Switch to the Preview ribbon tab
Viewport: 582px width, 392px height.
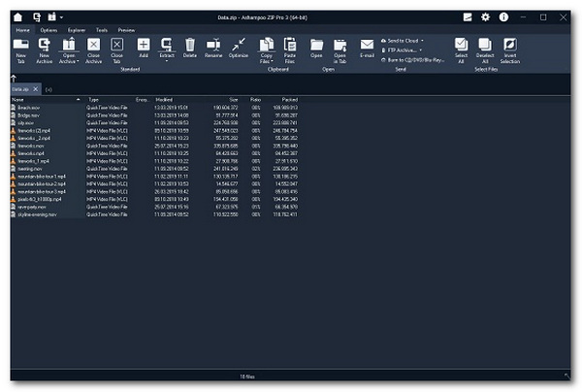(x=126, y=30)
